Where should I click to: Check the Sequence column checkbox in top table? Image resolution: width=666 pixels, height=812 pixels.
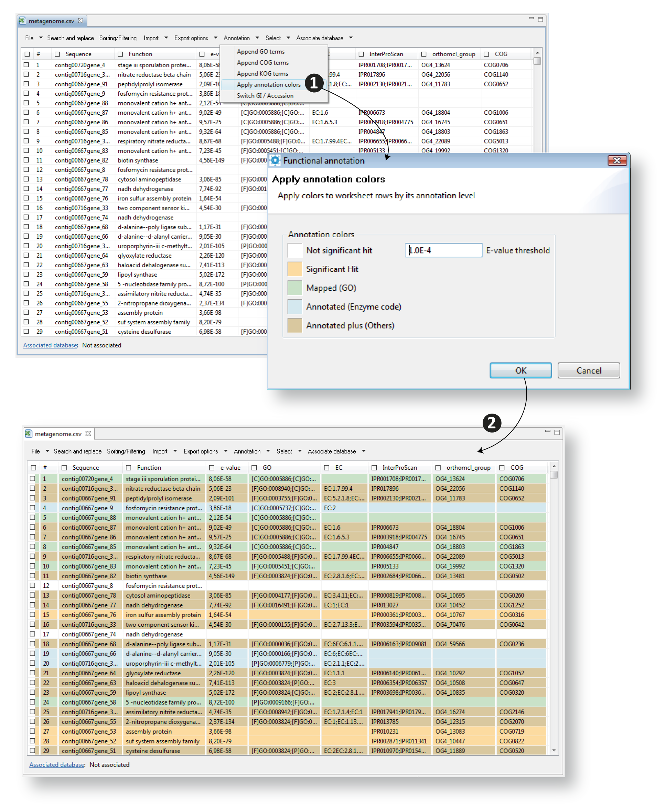tap(57, 54)
